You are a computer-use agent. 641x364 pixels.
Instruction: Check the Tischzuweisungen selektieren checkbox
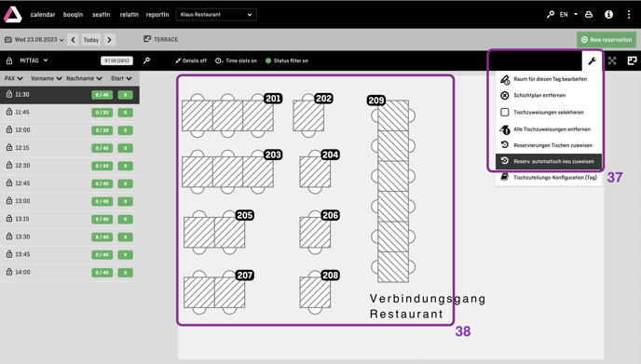(505, 112)
